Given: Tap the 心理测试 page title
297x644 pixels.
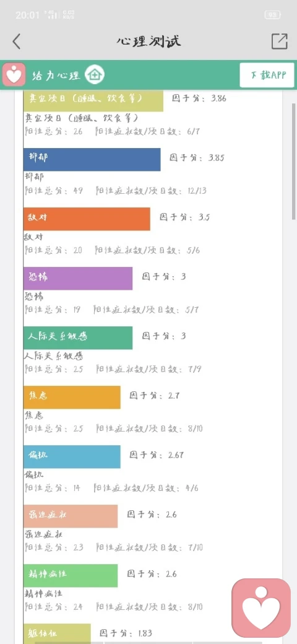Looking at the screenshot, I should 148,41.
